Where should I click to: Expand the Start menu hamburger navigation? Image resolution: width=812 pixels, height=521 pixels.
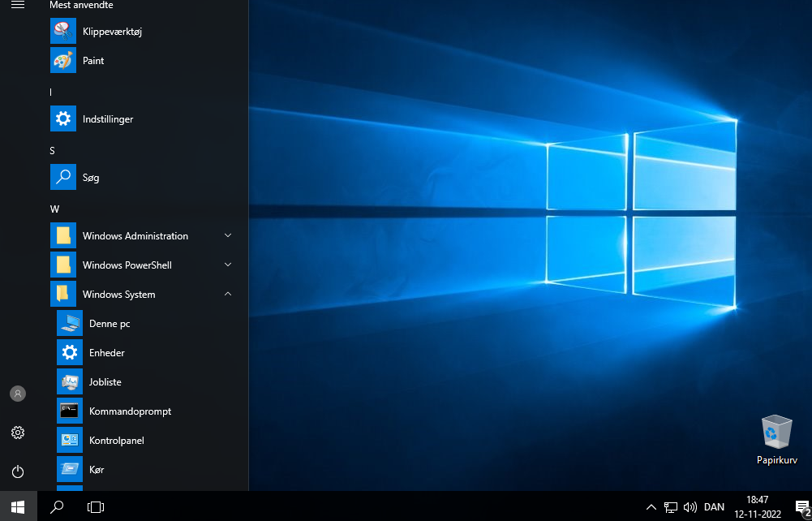click(x=18, y=5)
